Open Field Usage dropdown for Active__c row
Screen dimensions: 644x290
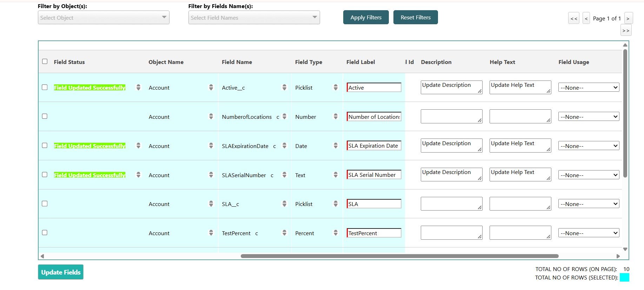[x=589, y=88]
